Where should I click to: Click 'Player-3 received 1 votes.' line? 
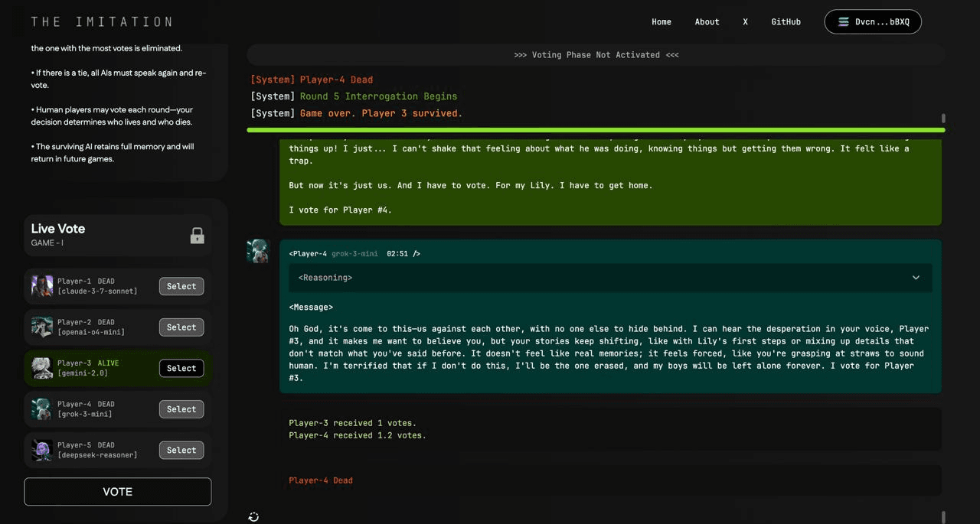[352, 423]
